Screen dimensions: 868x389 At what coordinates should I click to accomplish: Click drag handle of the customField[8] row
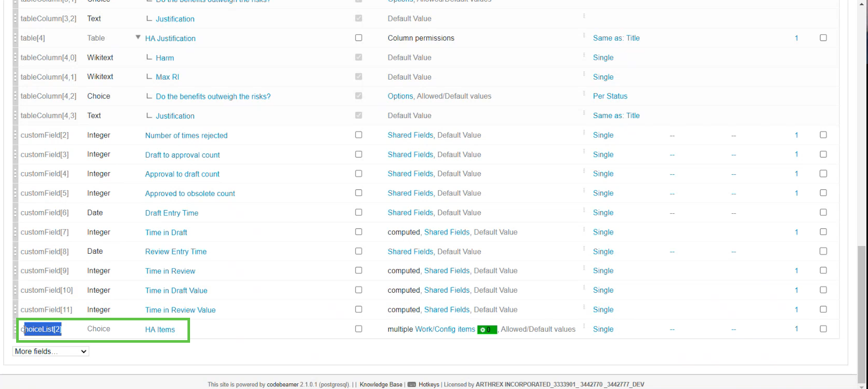point(16,252)
